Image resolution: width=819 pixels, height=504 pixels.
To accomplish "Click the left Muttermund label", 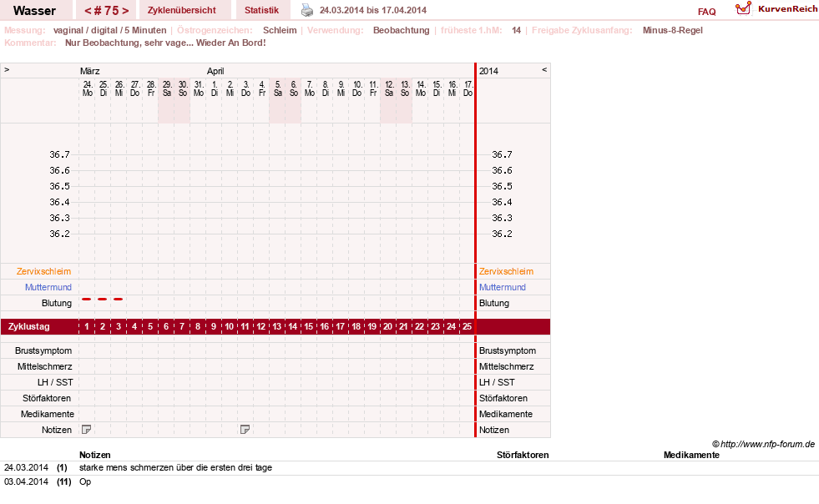I will click(48, 287).
